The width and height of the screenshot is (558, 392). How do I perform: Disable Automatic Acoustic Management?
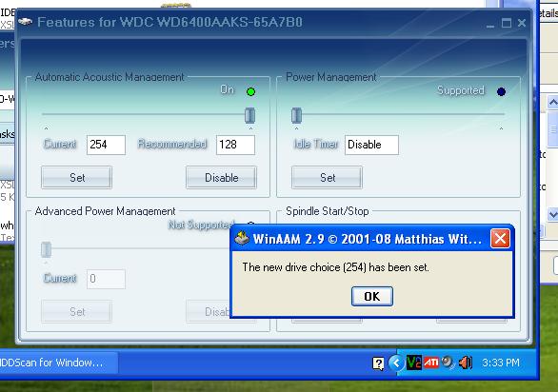tap(221, 177)
